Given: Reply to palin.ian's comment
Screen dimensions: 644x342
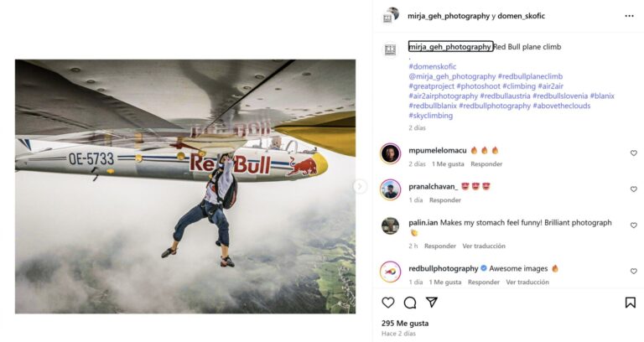Looking at the screenshot, I should 439,246.
